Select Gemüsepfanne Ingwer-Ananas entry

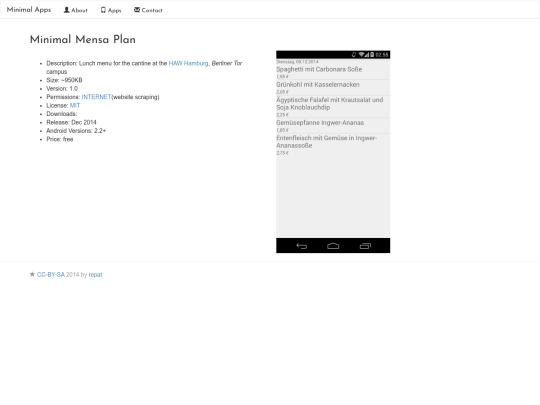coord(333,126)
